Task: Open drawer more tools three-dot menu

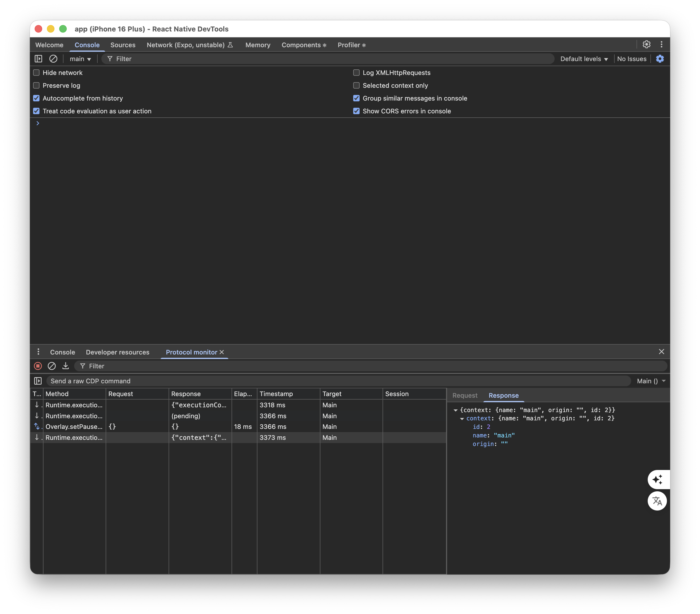Action: [38, 352]
